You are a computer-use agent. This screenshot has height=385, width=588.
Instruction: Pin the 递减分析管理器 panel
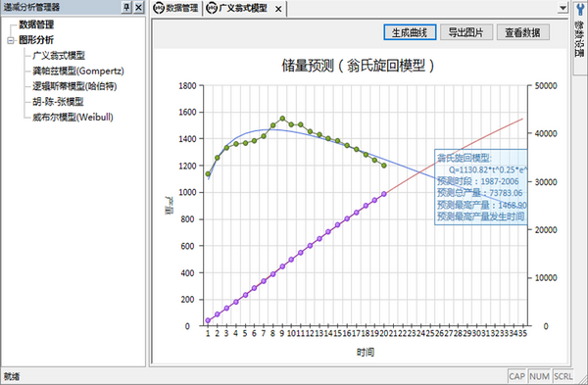(126, 7)
